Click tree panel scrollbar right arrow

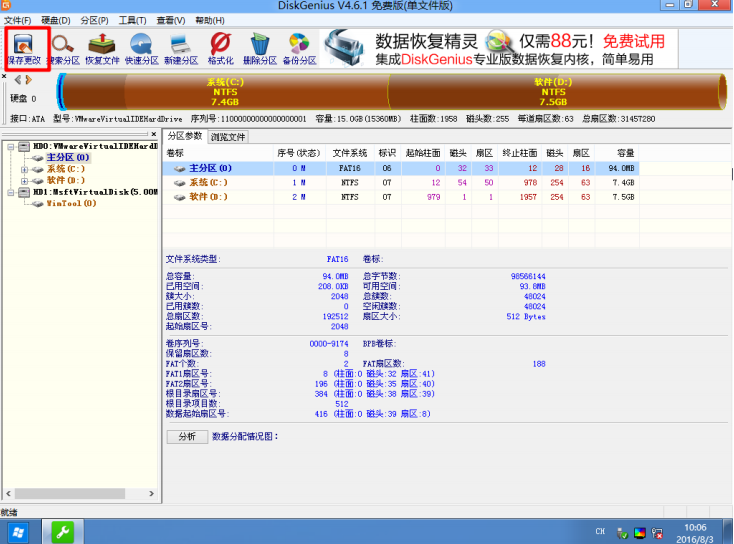click(151, 493)
